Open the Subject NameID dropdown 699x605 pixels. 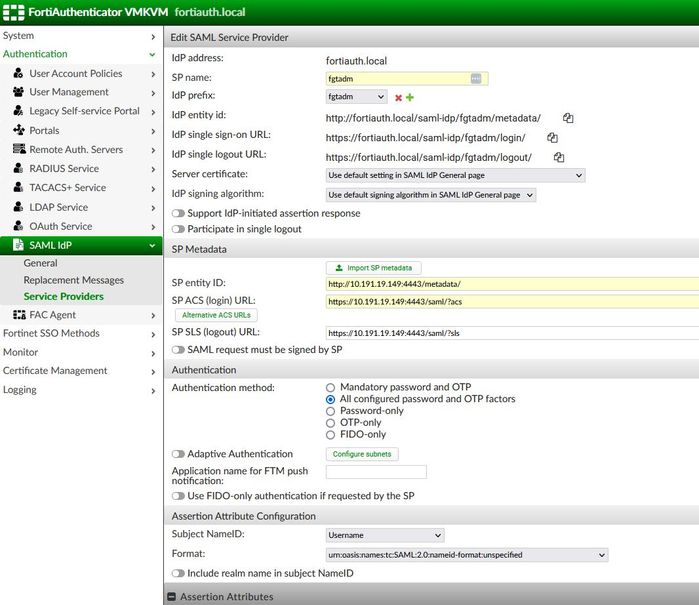click(385, 535)
